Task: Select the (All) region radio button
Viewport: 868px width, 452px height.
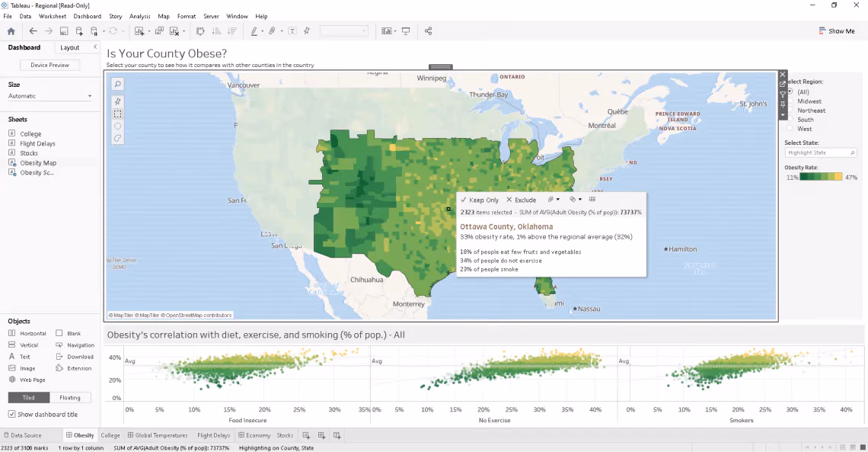Action: tap(790, 91)
